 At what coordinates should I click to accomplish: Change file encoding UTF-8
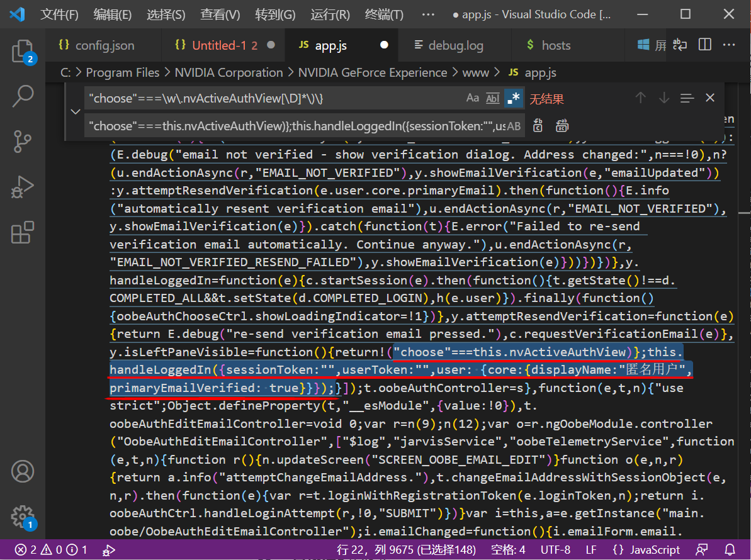(555, 549)
